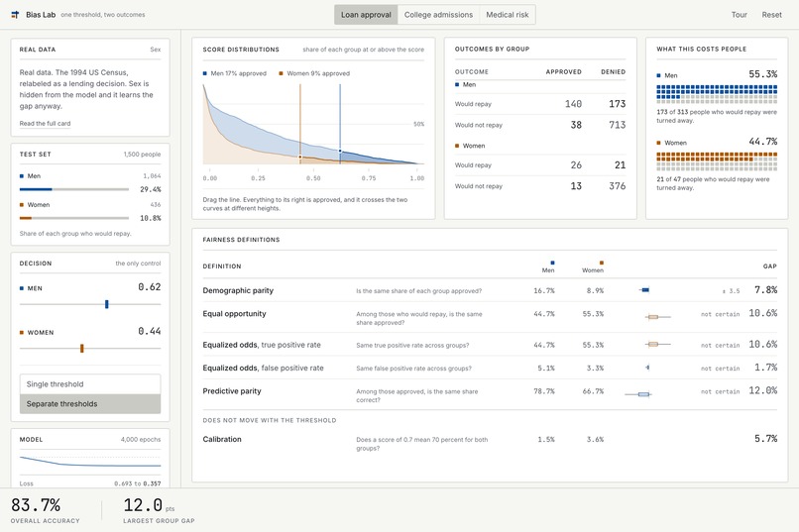Viewport: 799px width, 532px height.
Task: Choose the Single threshold option
Action: coord(90,384)
